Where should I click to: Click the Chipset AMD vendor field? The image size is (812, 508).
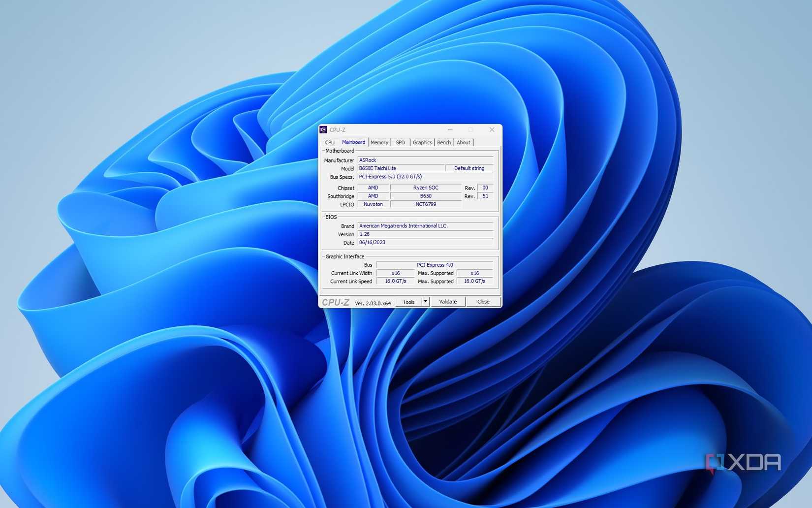point(373,188)
